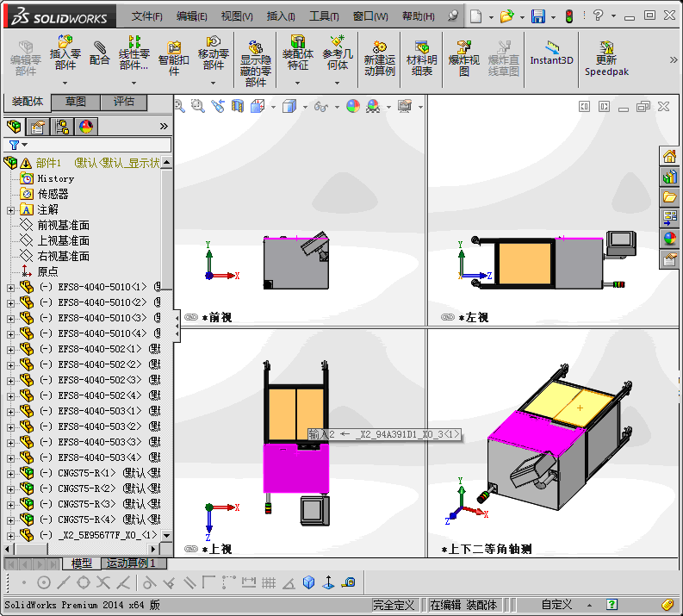The height and width of the screenshot is (616, 683).
Task: Click Section View icon in view toolbar
Action: coord(238,106)
